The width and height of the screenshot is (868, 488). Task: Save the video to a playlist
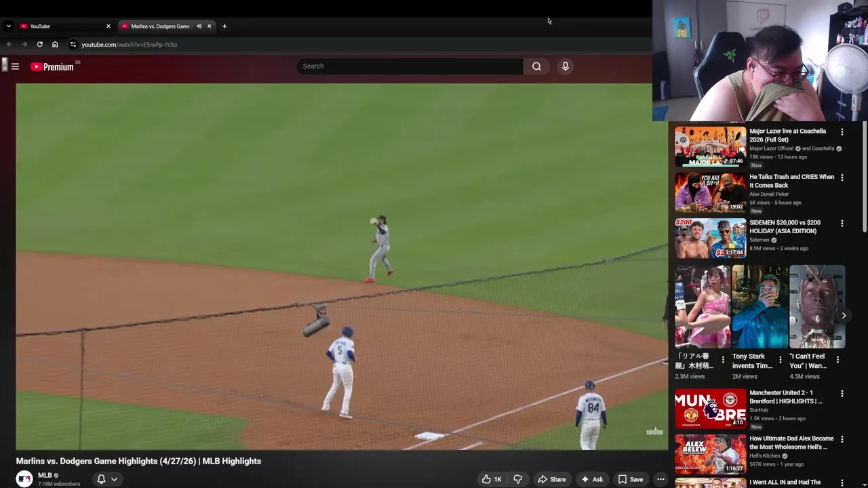(x=630, y=479)
